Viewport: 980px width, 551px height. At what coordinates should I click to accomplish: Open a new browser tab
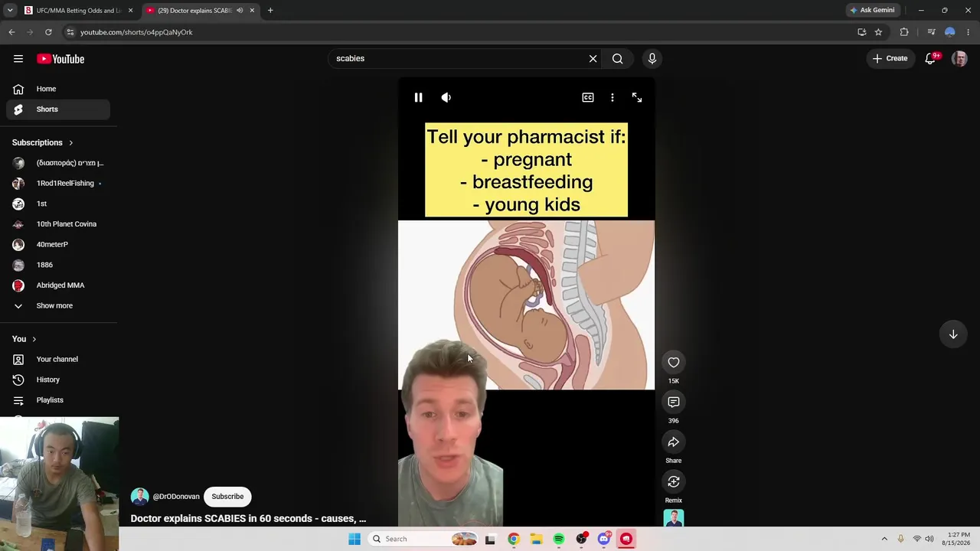(270, 11)
